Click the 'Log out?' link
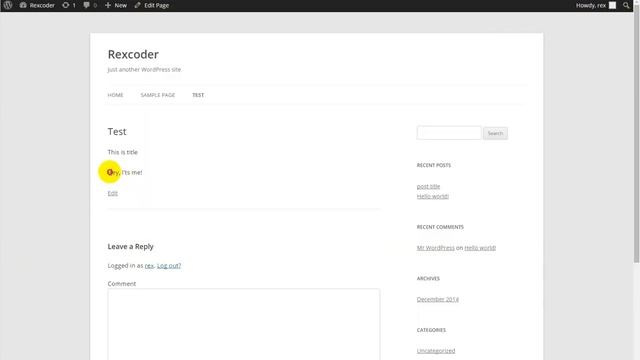The height and width of the screenshot is (360, 640). click(x=169, y=265)
